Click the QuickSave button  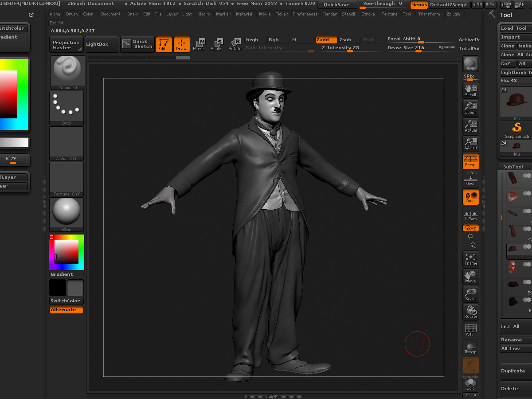coord(337,5)
